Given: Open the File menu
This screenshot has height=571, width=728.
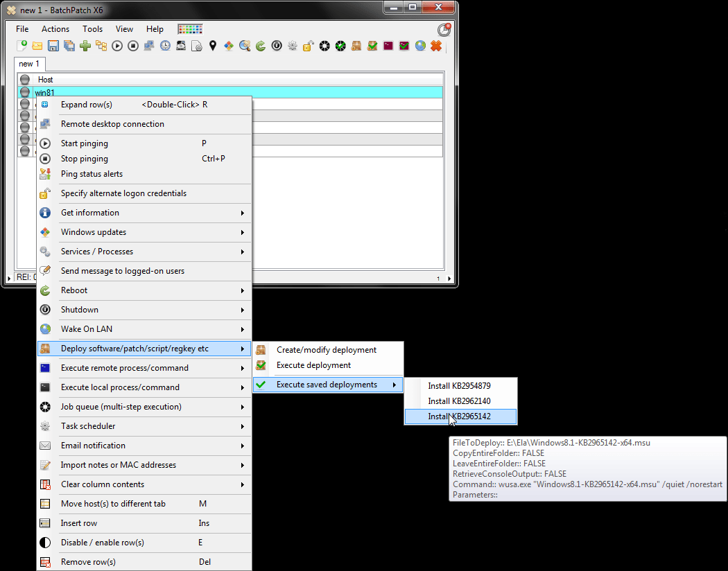Looking at the screenshot, I should coord(22,29).
